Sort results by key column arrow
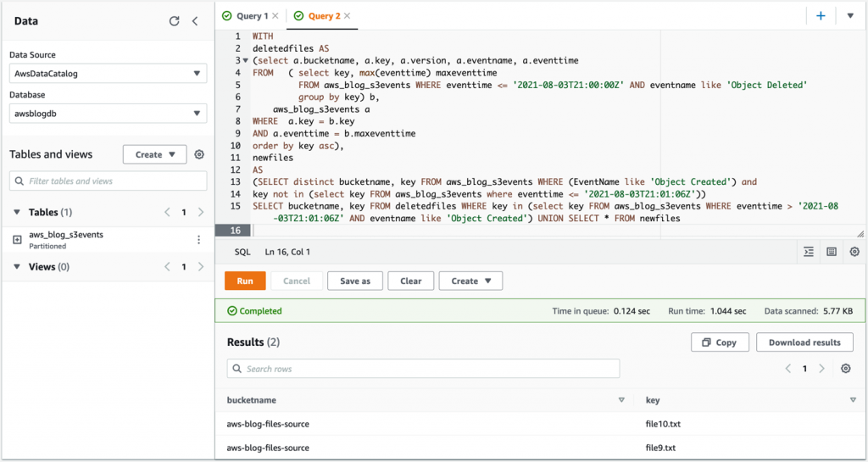 (853, 400)
